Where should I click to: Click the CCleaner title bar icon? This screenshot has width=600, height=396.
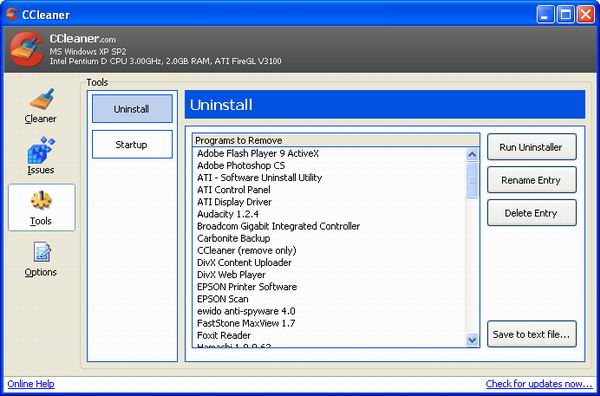[12, 14]
